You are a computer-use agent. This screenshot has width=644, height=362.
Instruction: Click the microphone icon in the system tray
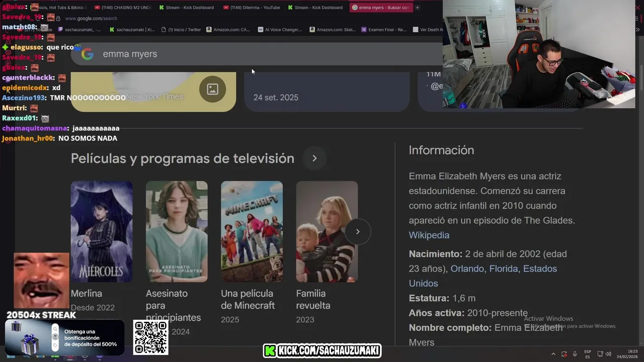(575, 354)
